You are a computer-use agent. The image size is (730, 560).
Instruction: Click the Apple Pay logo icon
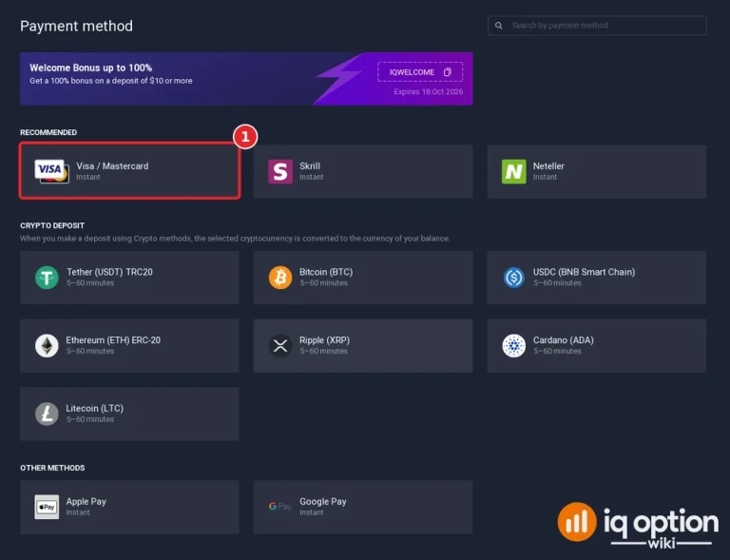tap(47, 507)
